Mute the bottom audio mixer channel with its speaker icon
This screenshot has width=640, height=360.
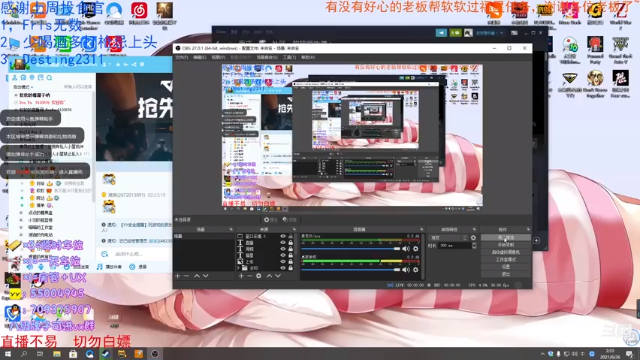point(406,269)
